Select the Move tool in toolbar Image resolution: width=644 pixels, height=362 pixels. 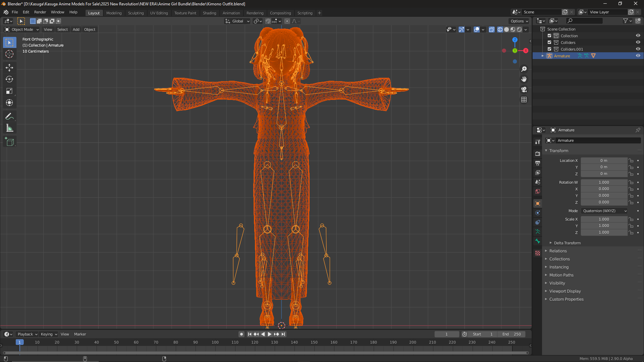[x=9, y=67]
